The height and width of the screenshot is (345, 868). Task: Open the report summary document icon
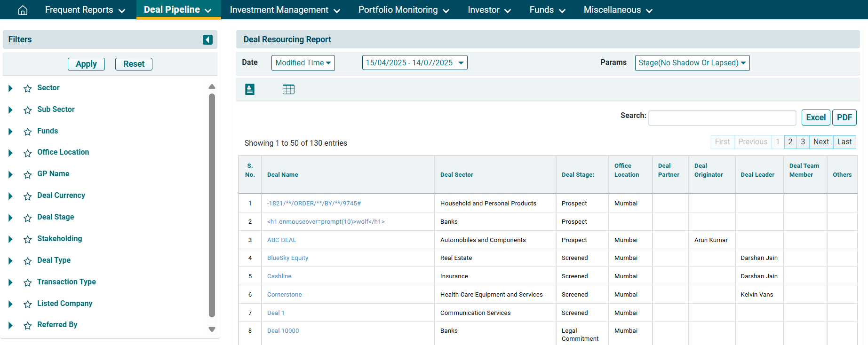coord(250,89)
